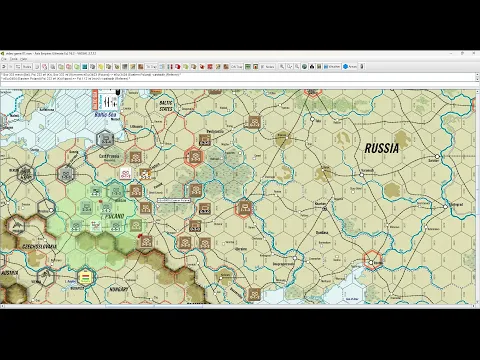Click the teal square toolbar icon
The width and height of the screenshot is (480, 360).
[x=85, y=67]
